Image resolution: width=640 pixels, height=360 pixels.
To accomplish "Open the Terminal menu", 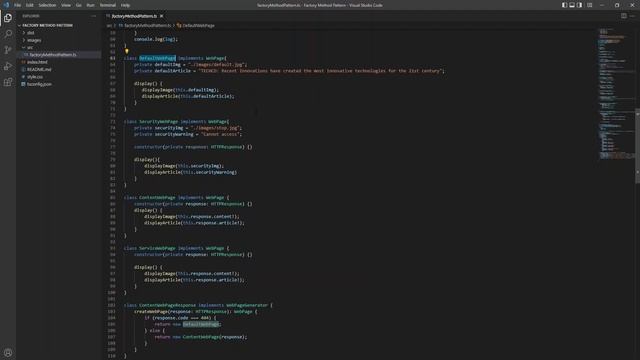I will coord(108,5).
